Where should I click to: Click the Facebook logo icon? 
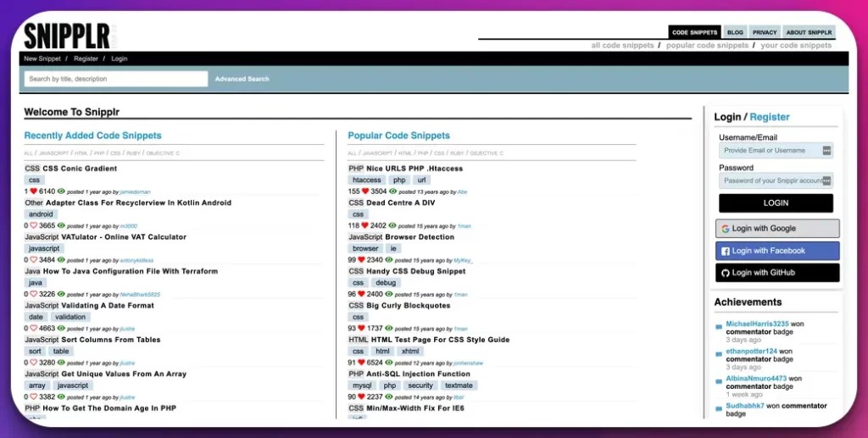[726, 251]
